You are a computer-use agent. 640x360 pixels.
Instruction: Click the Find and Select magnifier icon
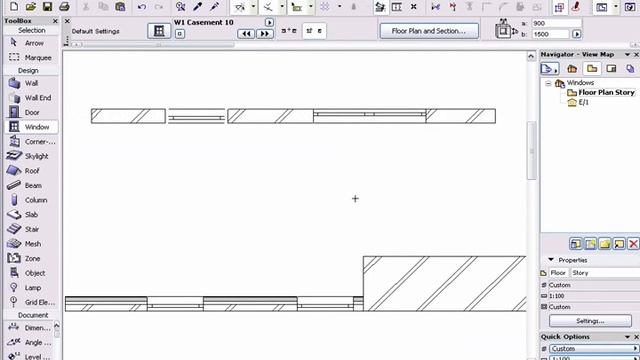pyautogui.click(x=180, y=6)
